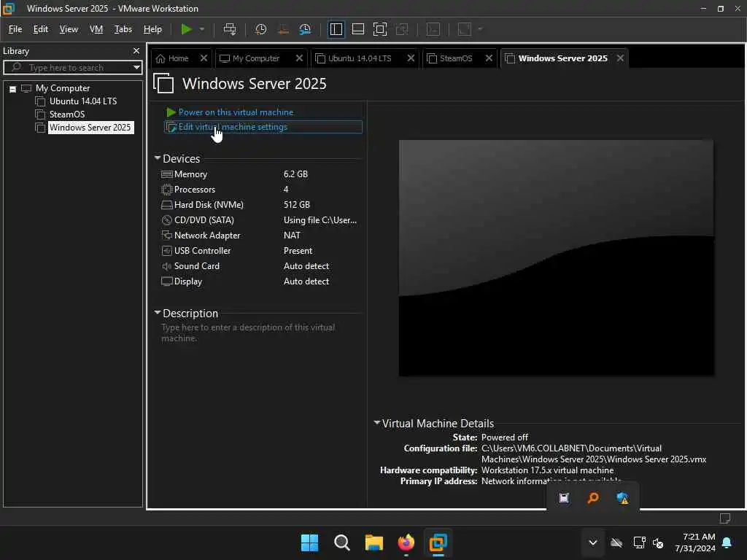Screen dimensions: 747x560
Task: Click Windows Security tray warning icon
Action: coord(622,498)
